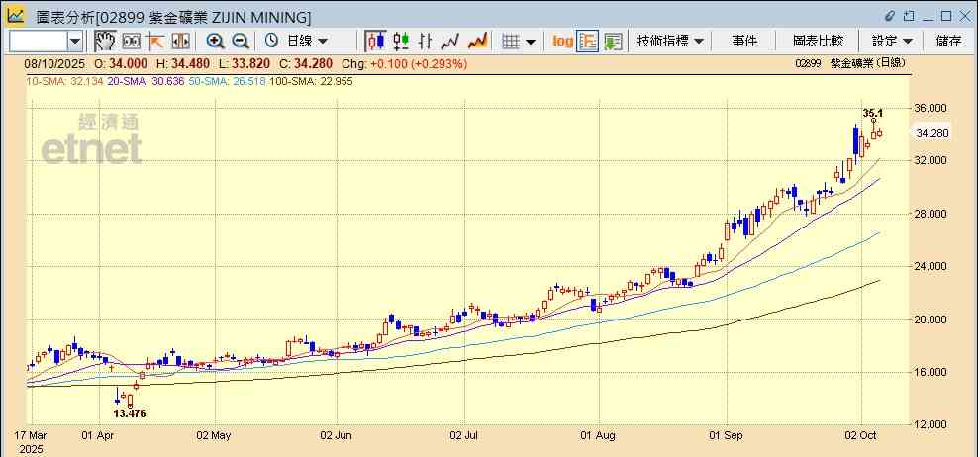The width and height of the screenshot is (980, 457).
Task: Open the 設定 settings menu
Action: click(x=892, y=41)
